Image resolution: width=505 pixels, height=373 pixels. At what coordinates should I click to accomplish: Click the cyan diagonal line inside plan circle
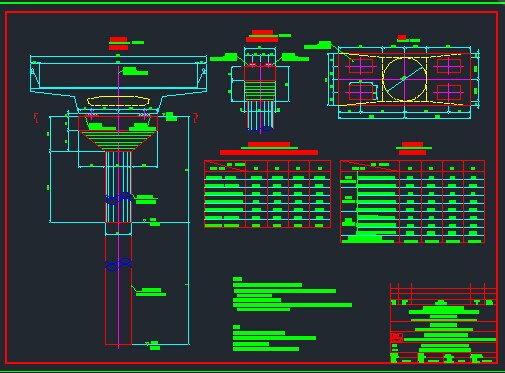(x=406, y=79)
